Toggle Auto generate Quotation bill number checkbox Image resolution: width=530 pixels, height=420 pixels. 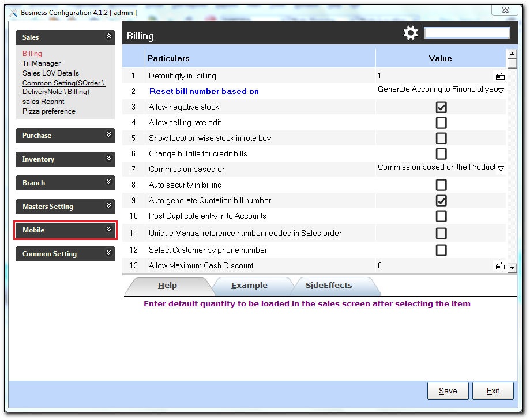441,201
